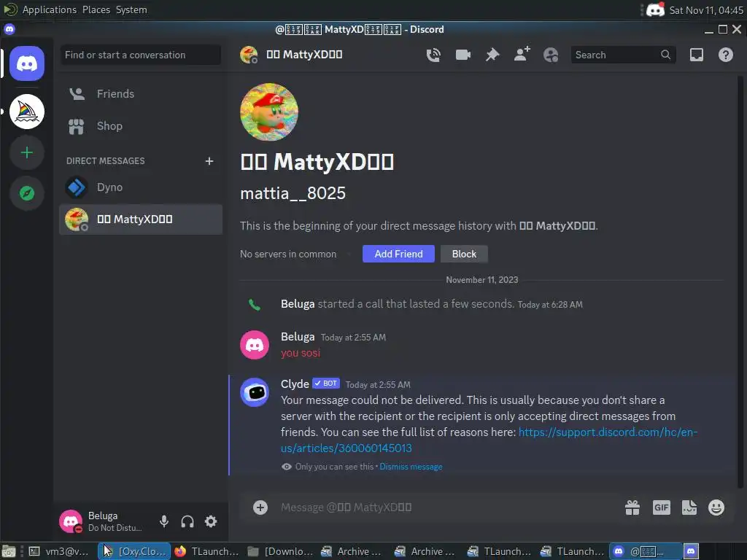
Task: Click the large MattyXD profile avatar
Action: point(269,112)
